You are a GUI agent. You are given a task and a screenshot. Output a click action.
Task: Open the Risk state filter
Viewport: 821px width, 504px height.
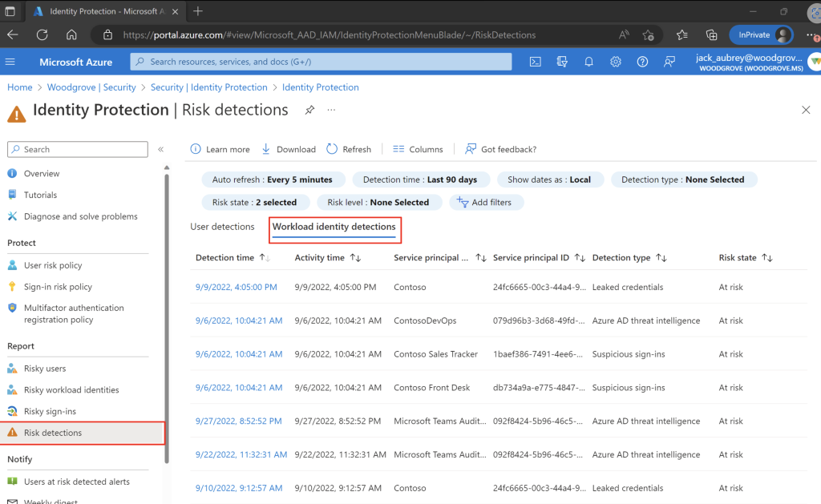pyautogui.click(x=254, y=202)
